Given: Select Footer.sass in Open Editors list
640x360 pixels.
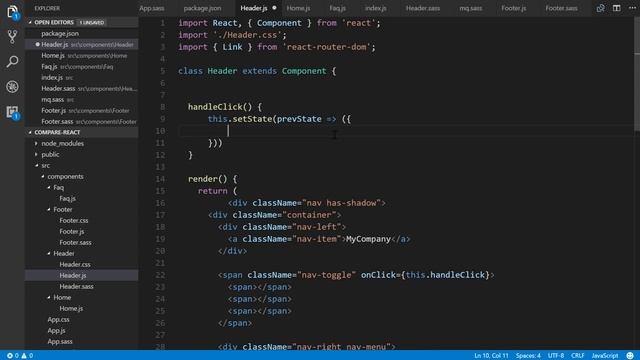Looking at the screenshot, I should click(82, 122).
